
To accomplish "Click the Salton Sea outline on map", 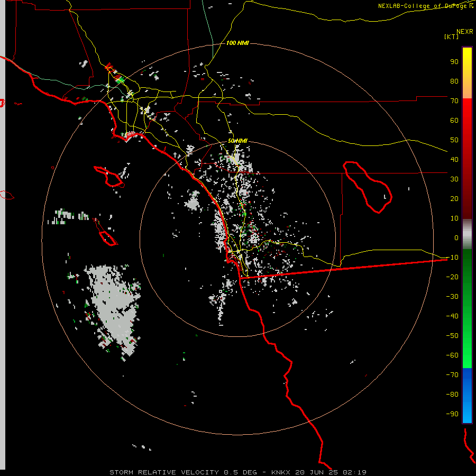I will click(368, 187).
